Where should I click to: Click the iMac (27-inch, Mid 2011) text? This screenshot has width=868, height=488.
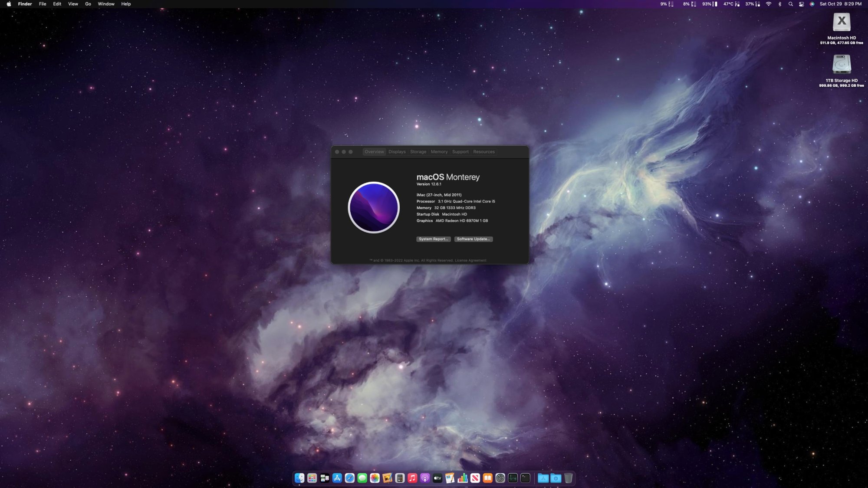[439, 195]
